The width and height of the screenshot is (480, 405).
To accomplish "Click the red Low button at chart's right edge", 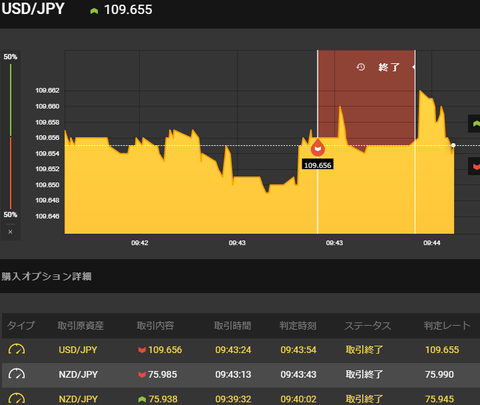I will pos(475,166).
